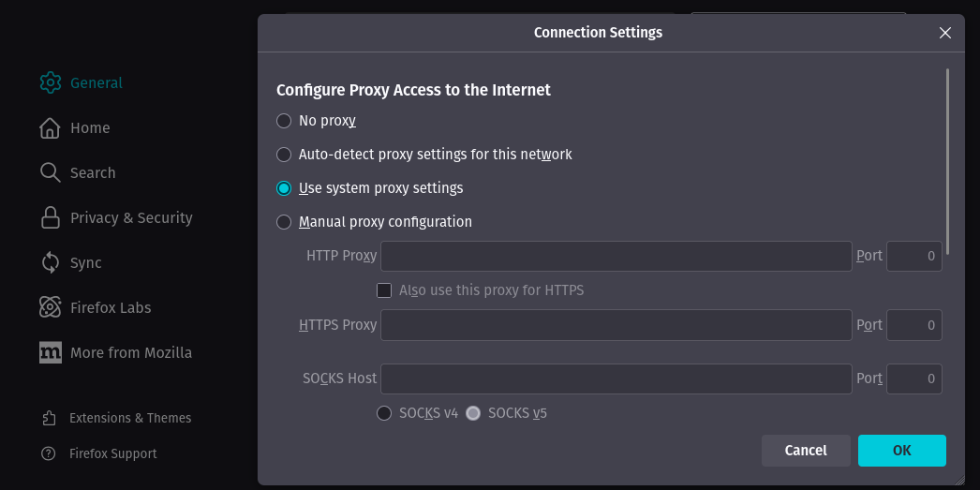Image resolution: width=980 pixels, height=490 pixels.
Task: Click the Home house icon
Action: [51, 127]
